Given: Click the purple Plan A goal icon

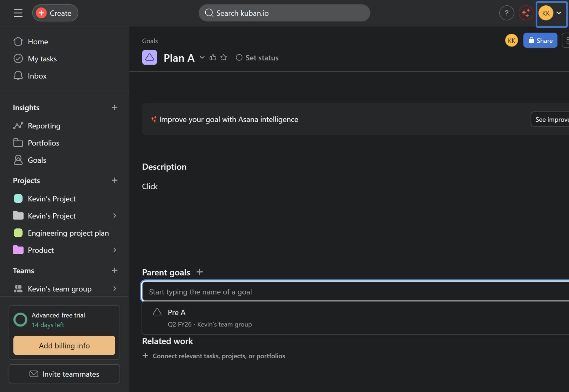Looking at the screenshot, I should (149, 57).
